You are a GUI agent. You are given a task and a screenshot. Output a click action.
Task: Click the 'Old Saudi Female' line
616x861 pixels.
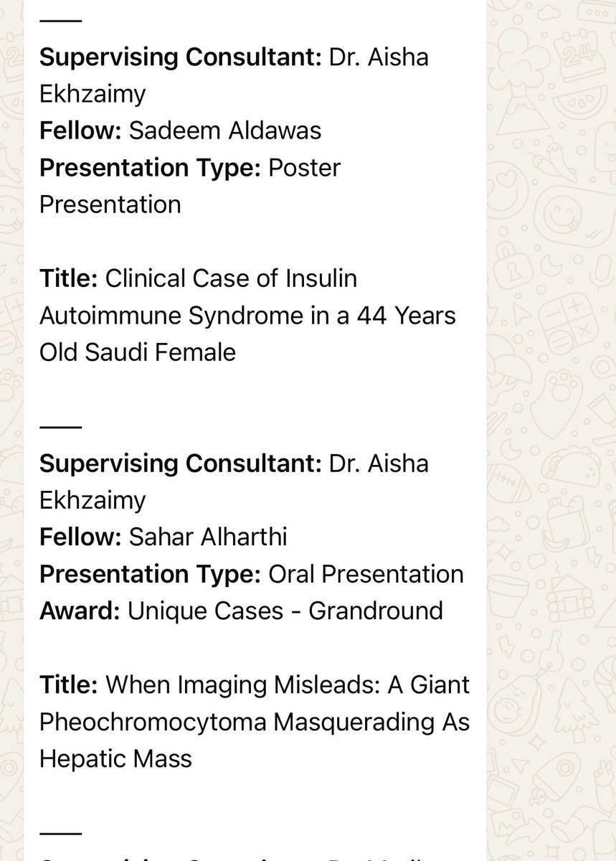pyautogui.click(x=137, y=352)
